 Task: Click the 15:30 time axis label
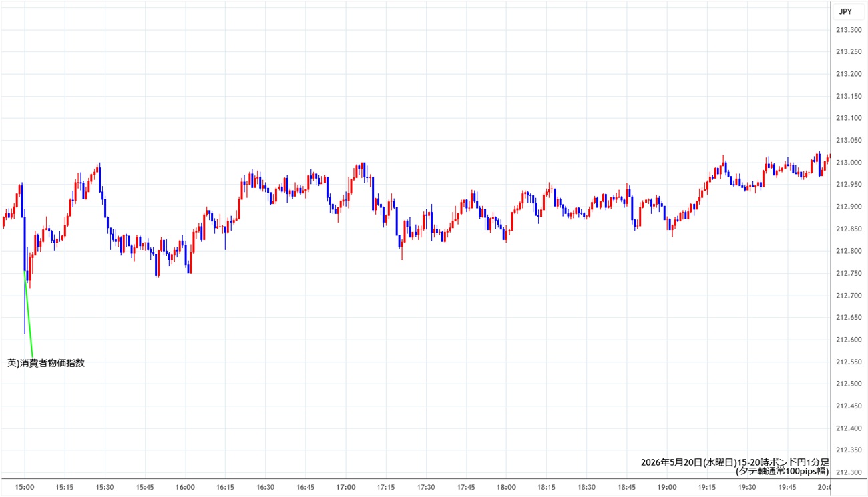pyautogui.click(x=105, y=487)
